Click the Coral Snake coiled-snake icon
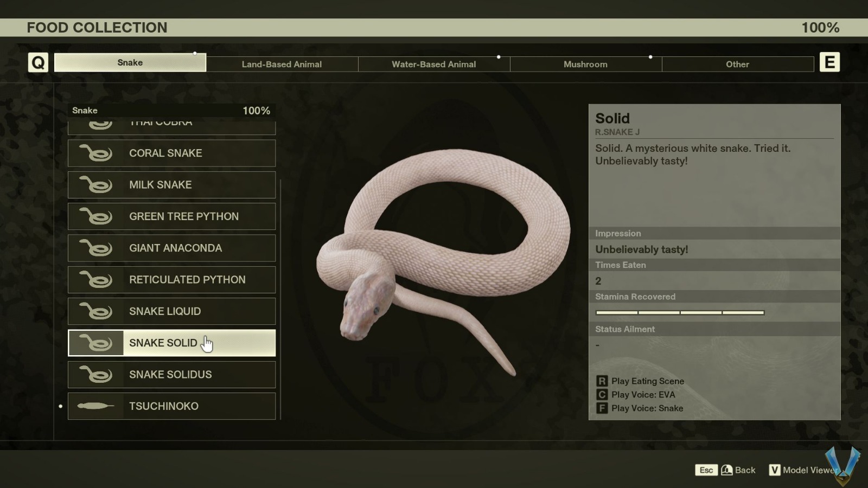This screenshot has height=488, width=868. (x=95, y=153)
